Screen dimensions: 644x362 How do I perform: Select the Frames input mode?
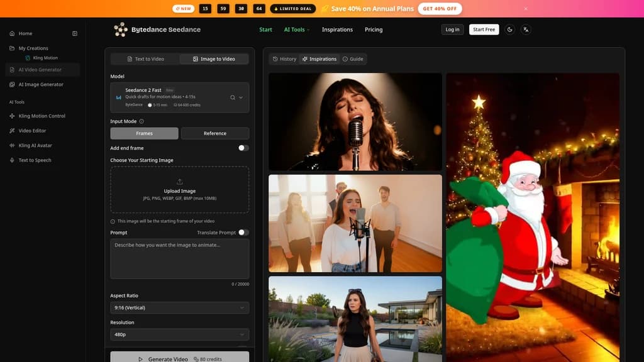[144, 133]
